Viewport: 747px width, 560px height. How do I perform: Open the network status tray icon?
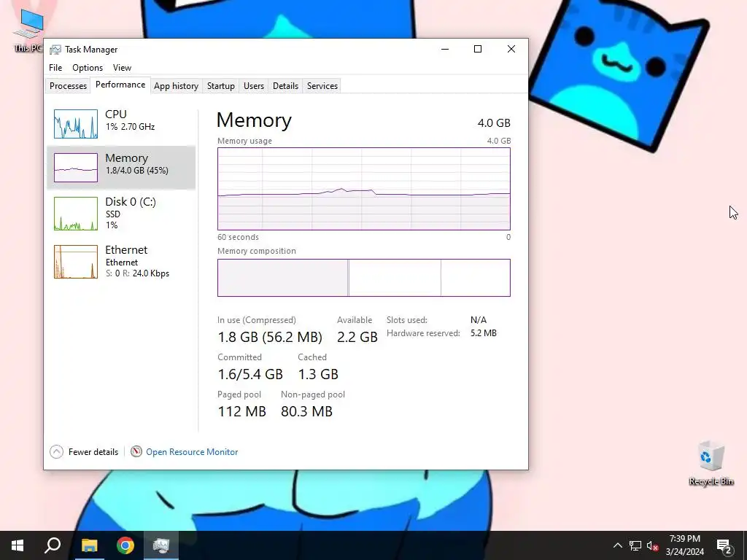click(635, 545)
